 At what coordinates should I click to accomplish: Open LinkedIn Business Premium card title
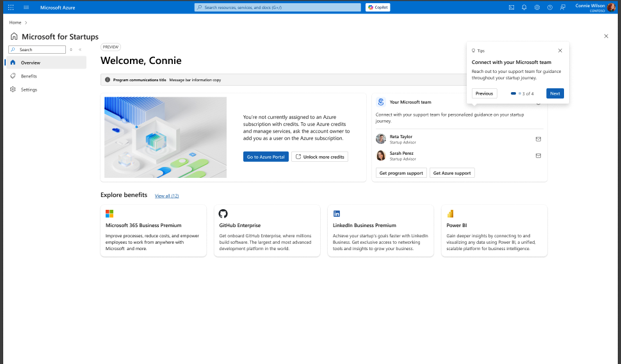(364, 225)
